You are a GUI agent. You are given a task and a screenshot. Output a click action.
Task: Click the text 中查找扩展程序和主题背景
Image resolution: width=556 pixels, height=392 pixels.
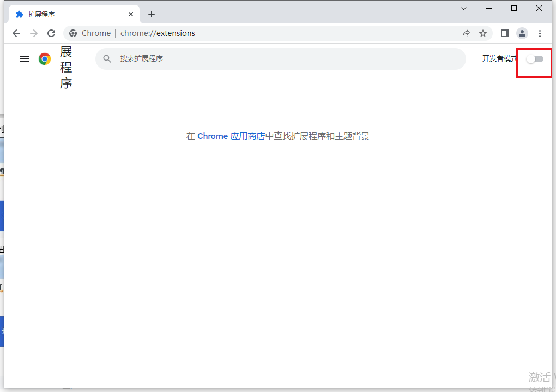pyautogui.click(x=317, y=136)
